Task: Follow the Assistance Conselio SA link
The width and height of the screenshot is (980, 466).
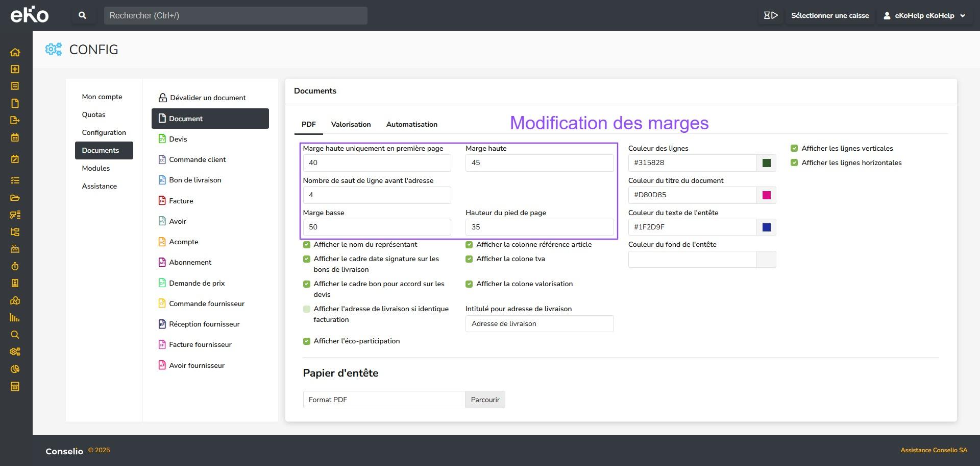Action: coord(934,450)
